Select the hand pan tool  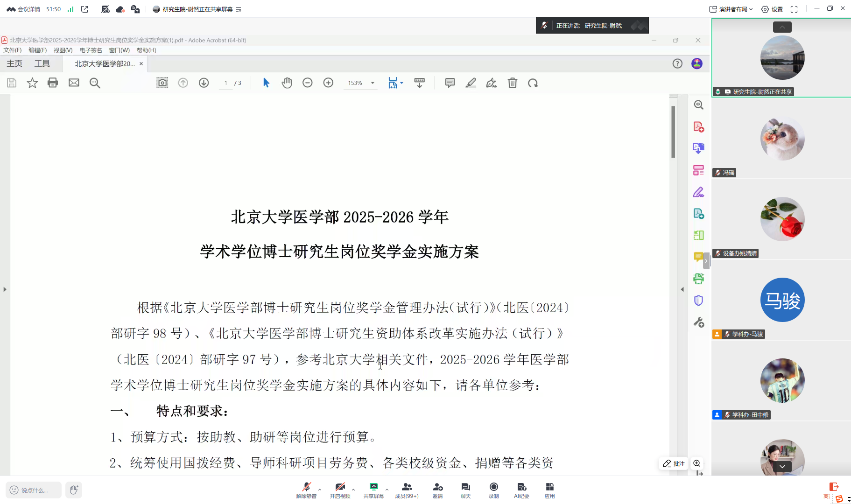pyautogui.click(x=287, y=83)
